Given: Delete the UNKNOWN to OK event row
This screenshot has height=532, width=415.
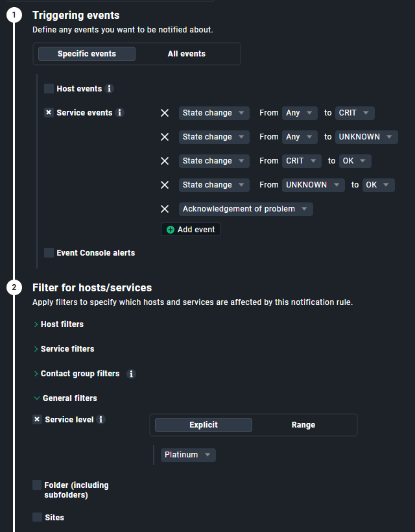Looking at the screenshot, I should coord(165,185).
